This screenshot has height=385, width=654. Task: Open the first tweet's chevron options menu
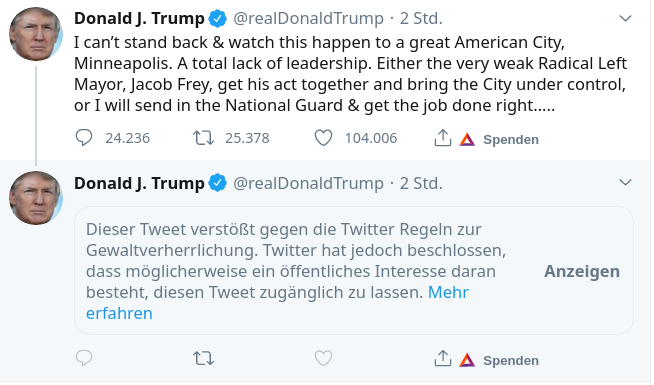pos(625,18)
